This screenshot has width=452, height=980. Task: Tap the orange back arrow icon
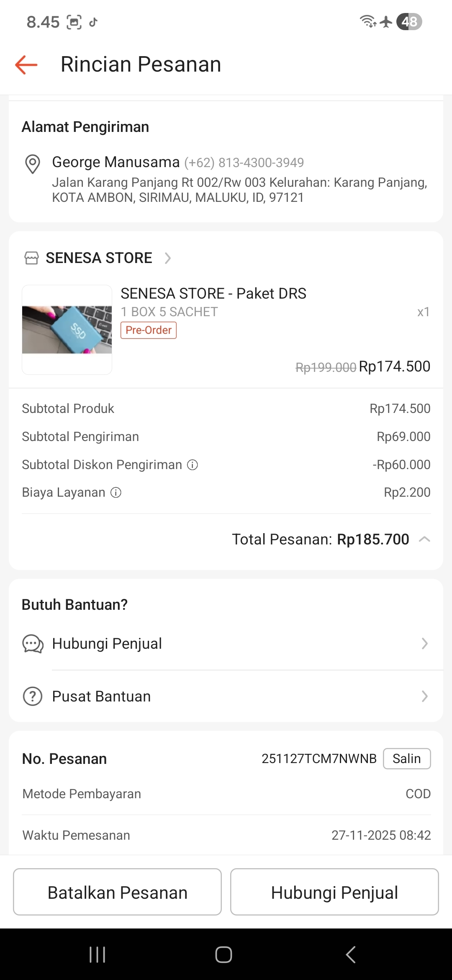click(26, 64)
